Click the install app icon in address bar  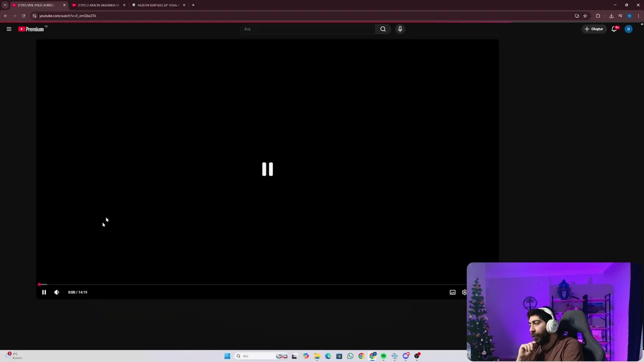point(577,16)
